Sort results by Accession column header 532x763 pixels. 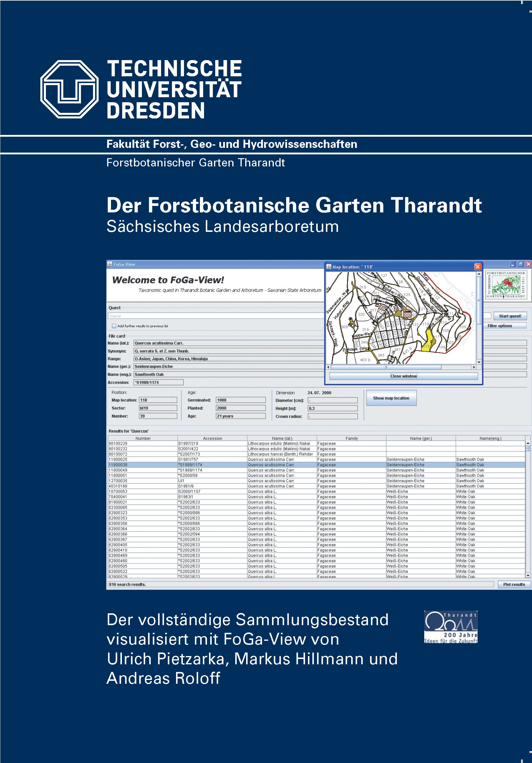click(213, 438)
